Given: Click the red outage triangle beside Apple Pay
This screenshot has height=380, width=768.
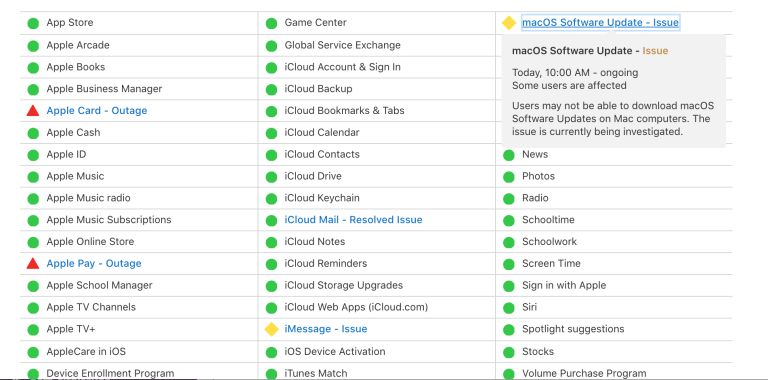Looking at the screenshot, I should pos(33,263).
